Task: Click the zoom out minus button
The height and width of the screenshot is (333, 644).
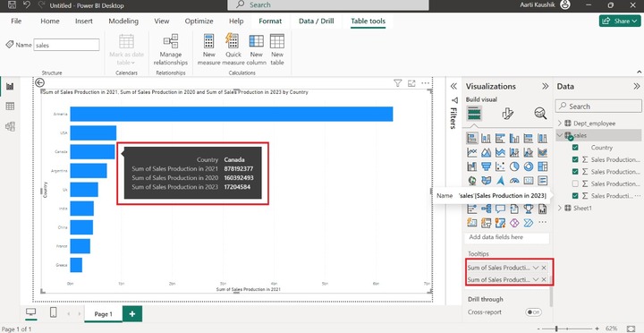Action: [x=538, y=329]
